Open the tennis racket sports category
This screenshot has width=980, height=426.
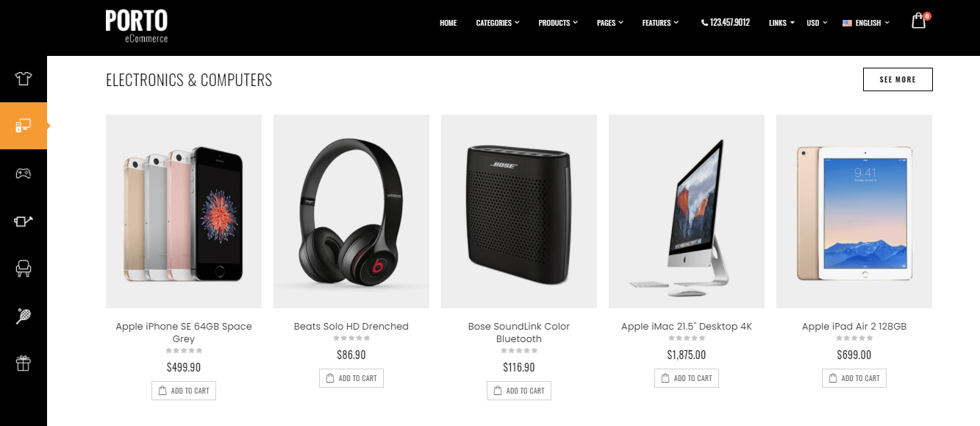[x=24, y=316]
